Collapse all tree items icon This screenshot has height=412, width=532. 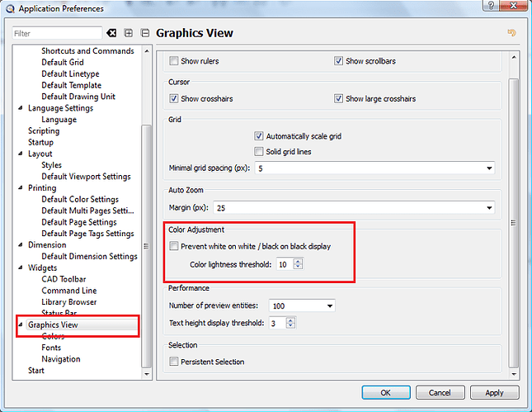click(x=146, y=33)
